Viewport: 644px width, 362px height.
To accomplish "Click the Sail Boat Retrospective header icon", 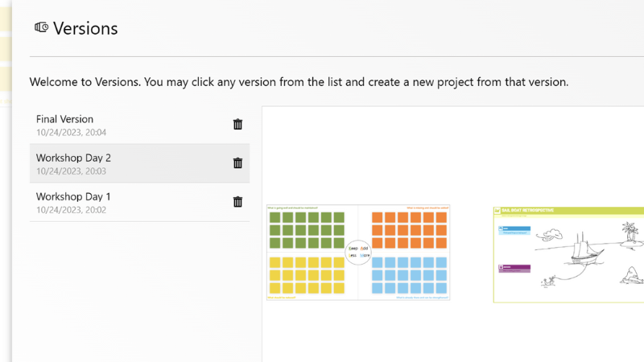I will (497, 210).
